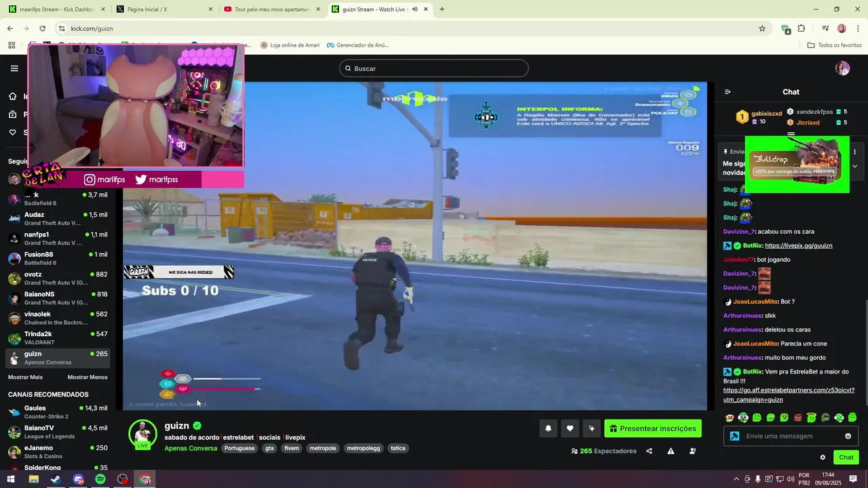The width and height of the screenshot is (868, 488).
Task: Open Spotify from the taskbar
Action: (100, 479)
